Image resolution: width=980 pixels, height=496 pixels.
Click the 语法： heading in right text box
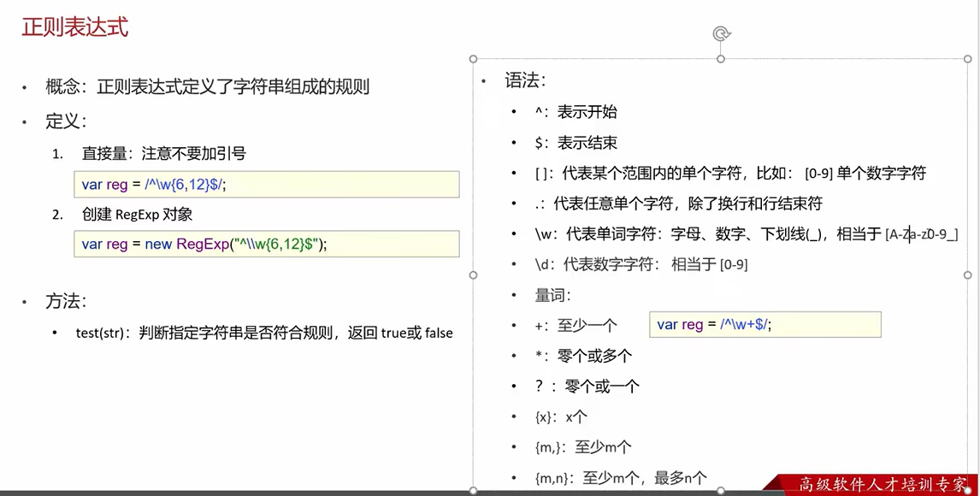[526, 80]
